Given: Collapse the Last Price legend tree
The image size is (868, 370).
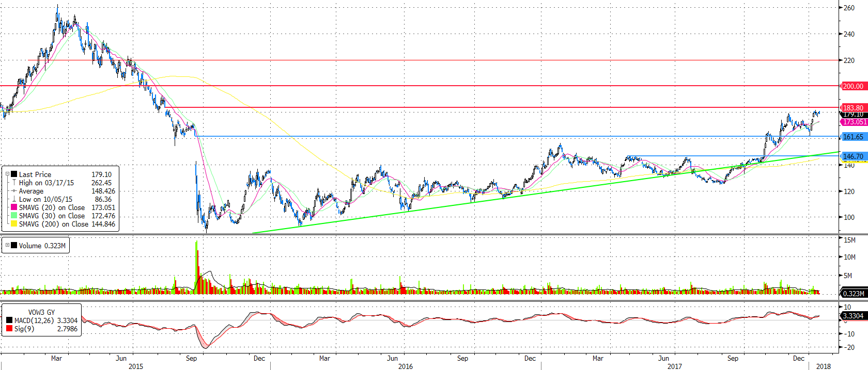Looking at the screenshot, I should click(7, 174).
